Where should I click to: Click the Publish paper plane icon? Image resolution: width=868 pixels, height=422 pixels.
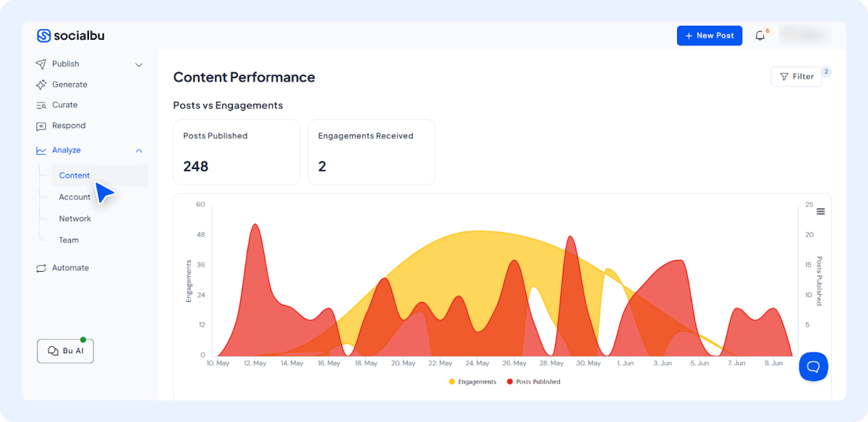point(41,64)
